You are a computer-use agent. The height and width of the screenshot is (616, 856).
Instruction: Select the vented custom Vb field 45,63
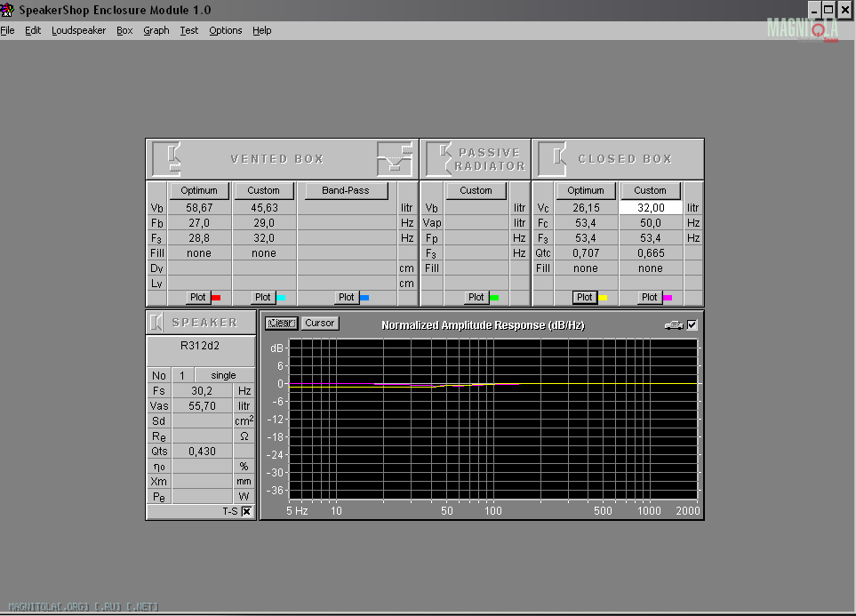pyautogui.click(x=264, y=208)
